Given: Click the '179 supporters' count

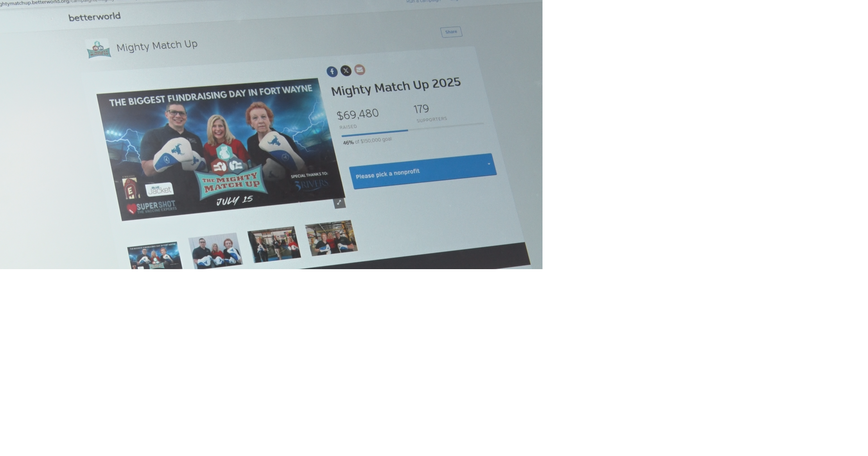Looking at the screenshot, I should coord(430,113).
